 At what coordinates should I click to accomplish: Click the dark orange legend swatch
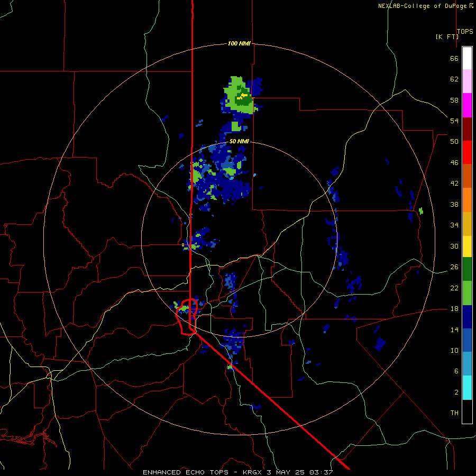click(467, 176)
